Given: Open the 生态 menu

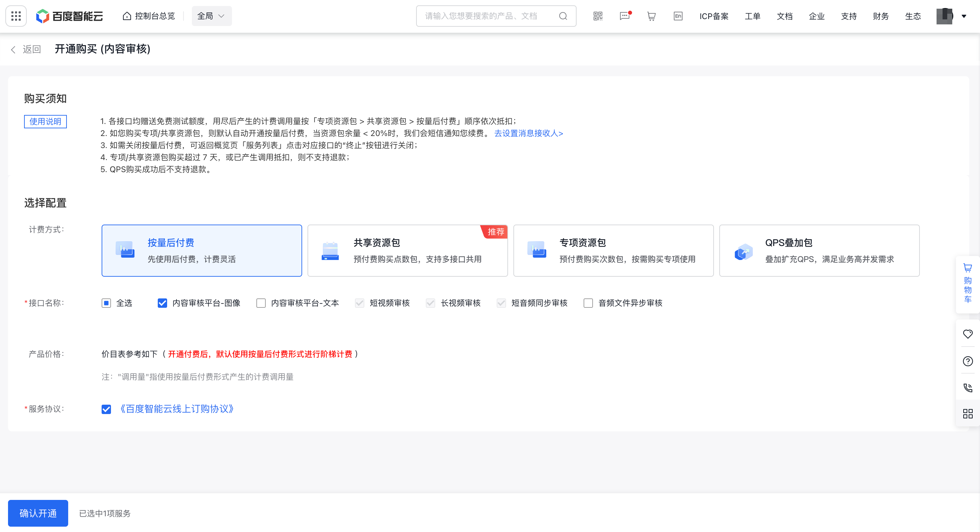Looking at the screenshot, I should tap(913, 16).
